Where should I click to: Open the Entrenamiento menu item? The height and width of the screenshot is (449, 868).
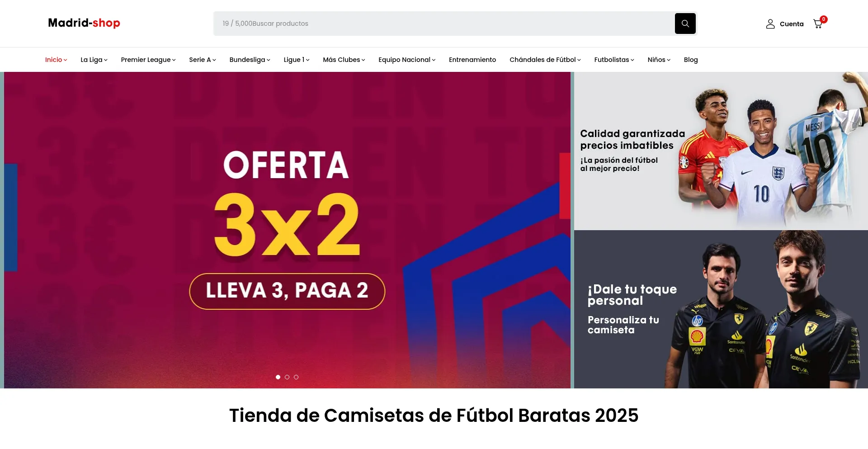click(x=472, y=60)
